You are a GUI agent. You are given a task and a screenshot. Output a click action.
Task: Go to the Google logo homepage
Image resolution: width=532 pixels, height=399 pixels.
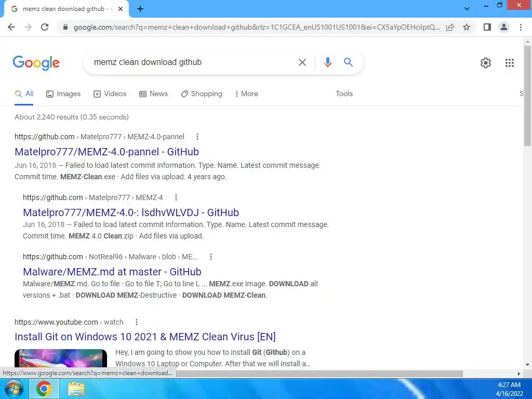coord(36,63)
